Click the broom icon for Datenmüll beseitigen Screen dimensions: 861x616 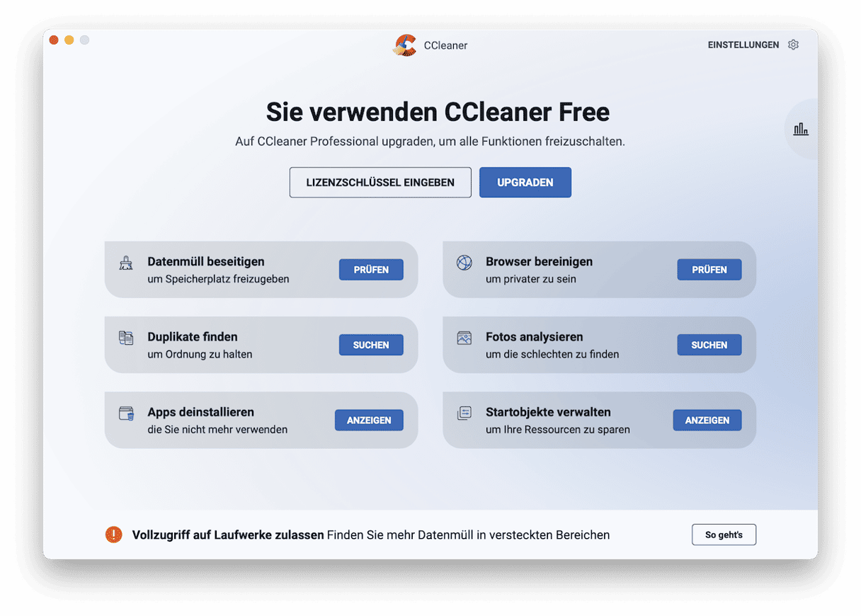(x=126, y=263)
